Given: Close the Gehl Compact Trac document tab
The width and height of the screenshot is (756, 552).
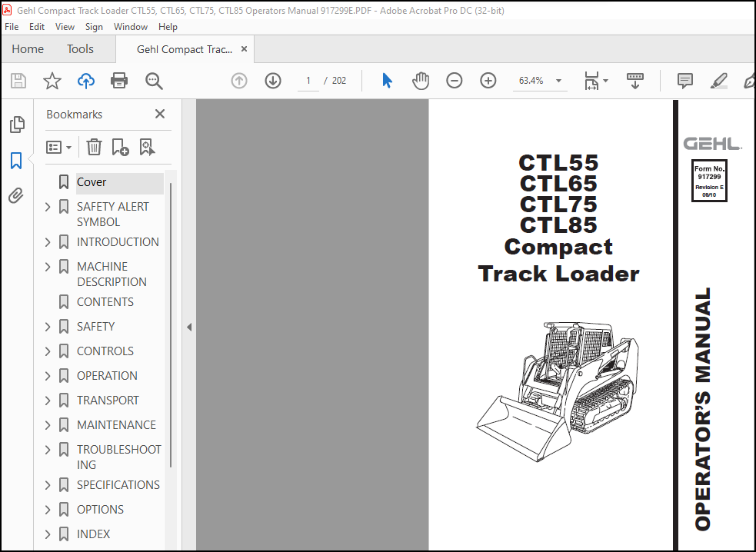Looking at the screenshot, I should click(244, 49).
